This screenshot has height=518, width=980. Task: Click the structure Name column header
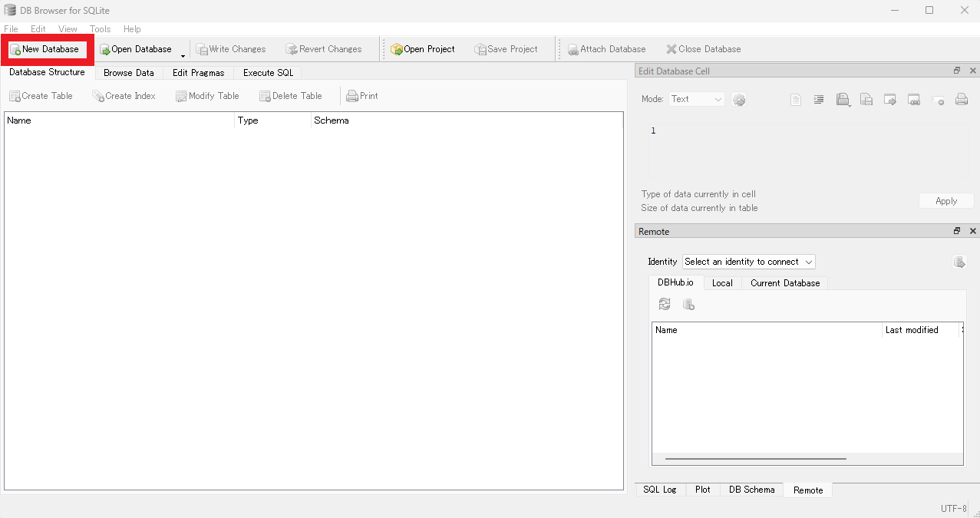tap(120, 120)
